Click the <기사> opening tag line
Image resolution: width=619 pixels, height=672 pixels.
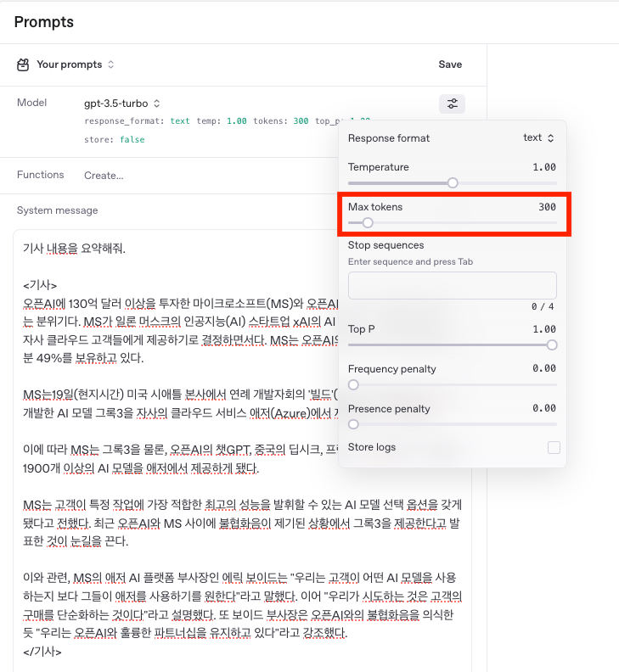pyautogui.click(x=40, y=285)
